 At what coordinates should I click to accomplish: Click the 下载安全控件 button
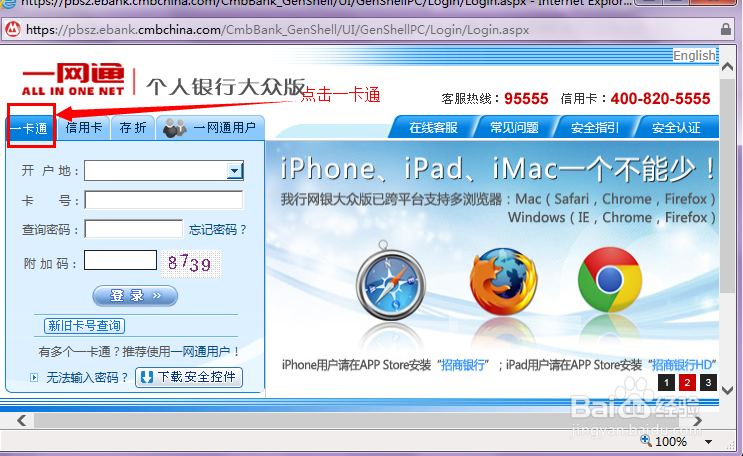click(x=189, y=377)
